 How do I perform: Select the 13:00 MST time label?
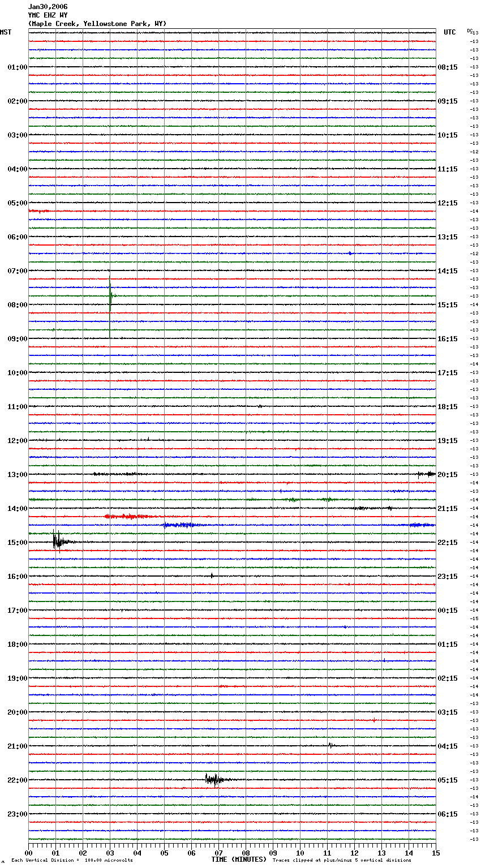pyautogui.click(x=18, y=475)
